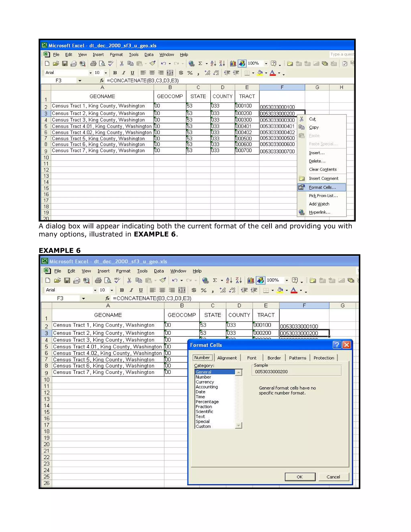Toggle Align Left in context-menu Excel window
411x532 pixels.
click(x=143, y=73)
